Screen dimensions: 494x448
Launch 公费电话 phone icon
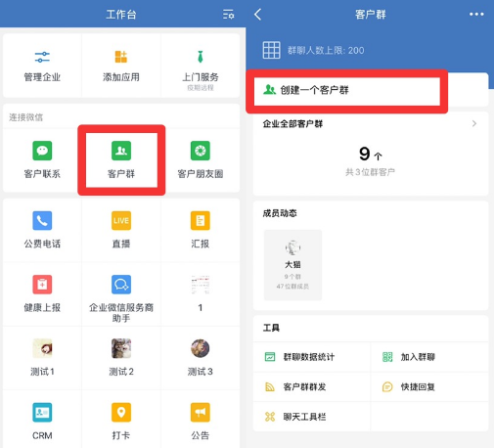click(x=42, y=221)
